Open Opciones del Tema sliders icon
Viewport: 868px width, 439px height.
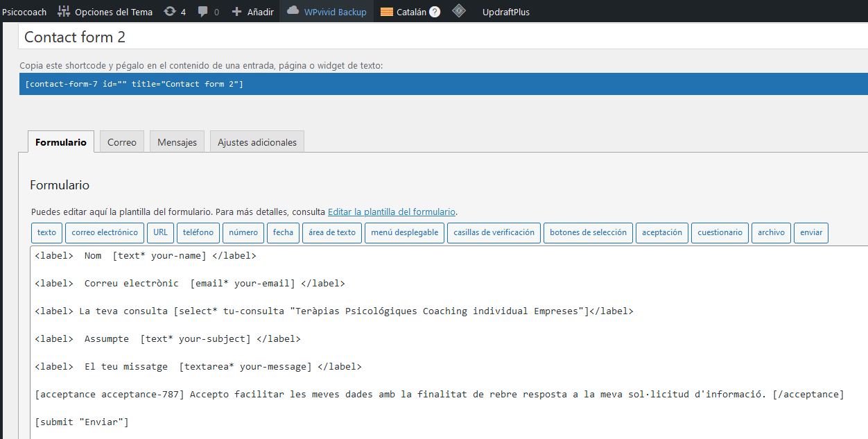pyautogui.click(x=64, y=11)
